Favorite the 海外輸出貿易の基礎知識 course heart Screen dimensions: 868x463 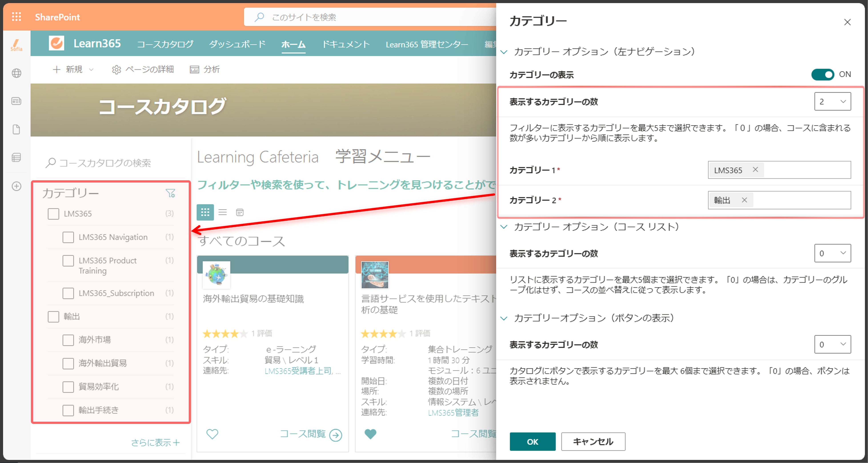212,434
